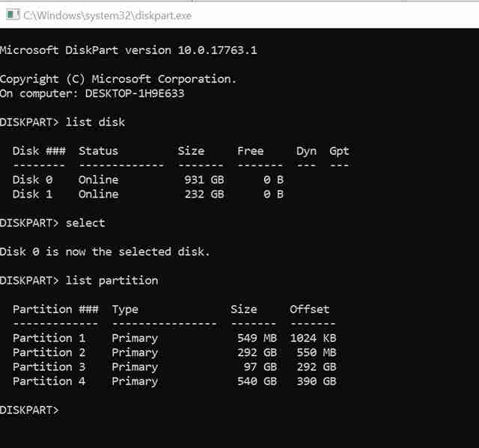
Task: Click the 'list disk' command text
Action: tap(95, 122)
